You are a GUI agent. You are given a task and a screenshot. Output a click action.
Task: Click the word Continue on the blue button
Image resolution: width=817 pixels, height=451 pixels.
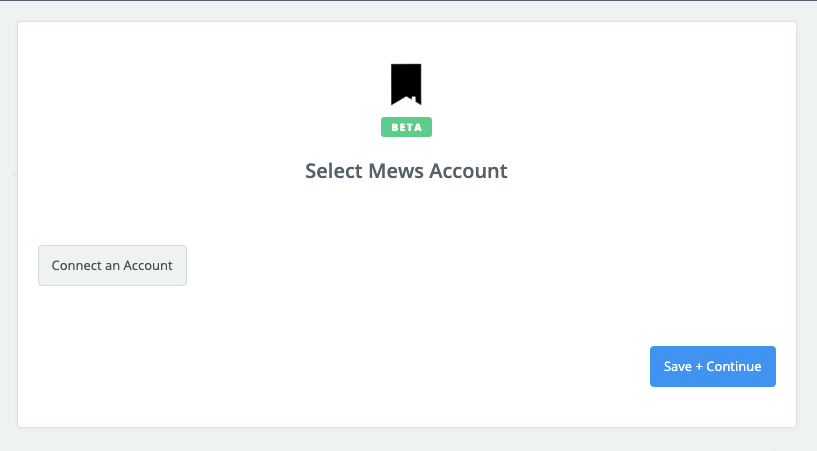[x=734, y=367]
